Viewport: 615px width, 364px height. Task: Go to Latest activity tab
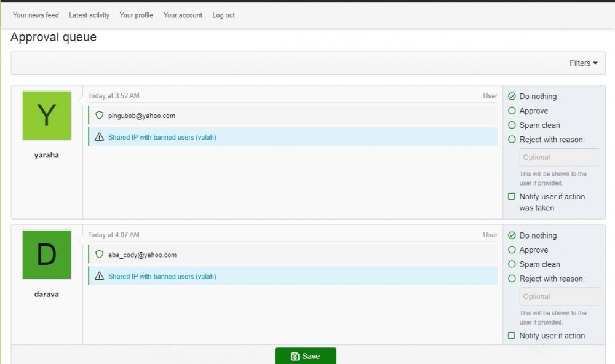pos(89,15)
